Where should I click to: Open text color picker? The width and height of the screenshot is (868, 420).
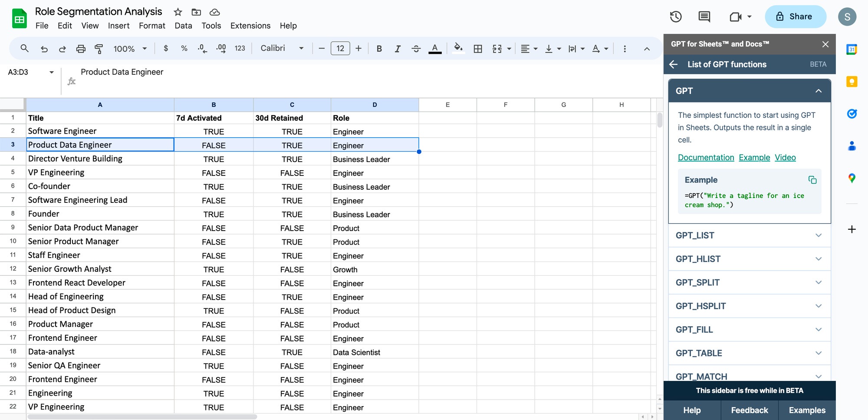435,49
